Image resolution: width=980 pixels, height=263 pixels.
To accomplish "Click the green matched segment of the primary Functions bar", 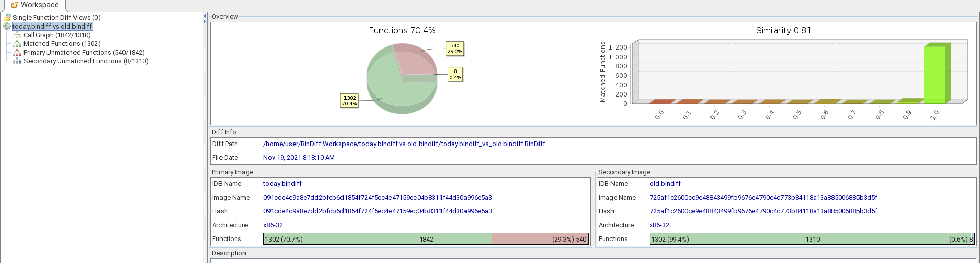I will pos(377,239).
